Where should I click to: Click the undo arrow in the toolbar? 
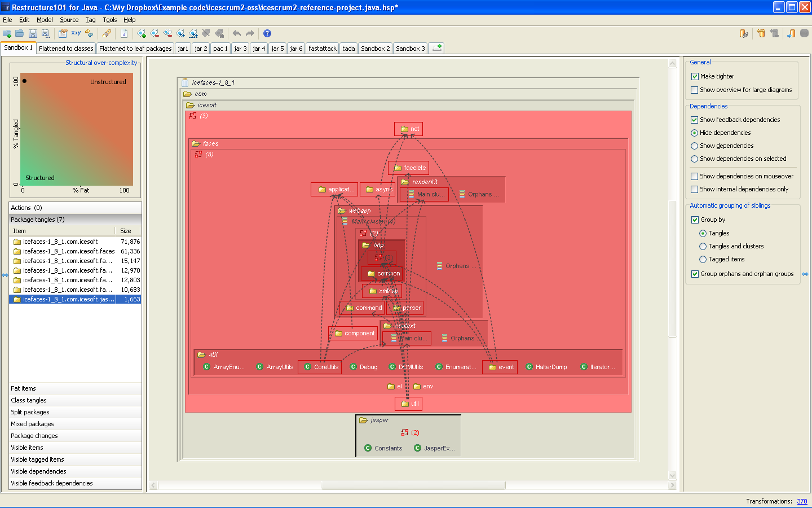coord(237,34)
